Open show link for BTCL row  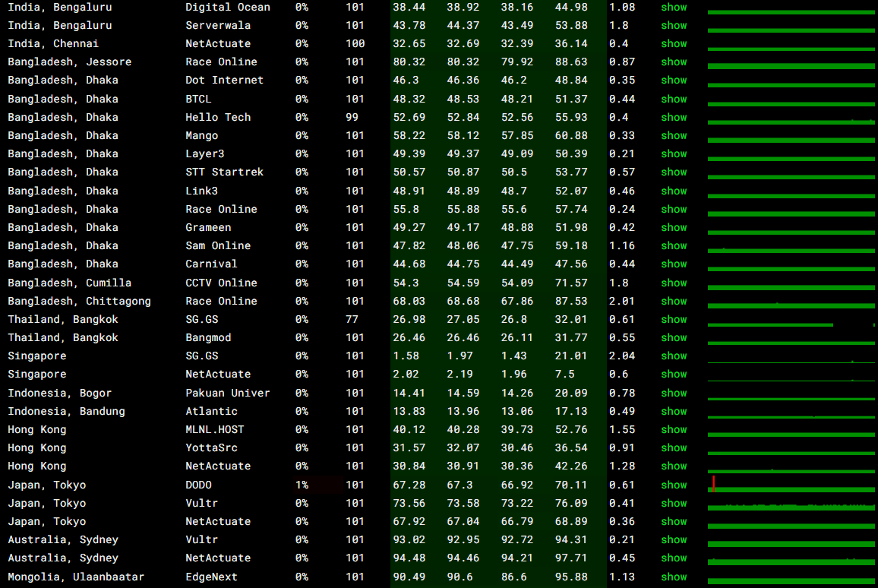point(674,99)
